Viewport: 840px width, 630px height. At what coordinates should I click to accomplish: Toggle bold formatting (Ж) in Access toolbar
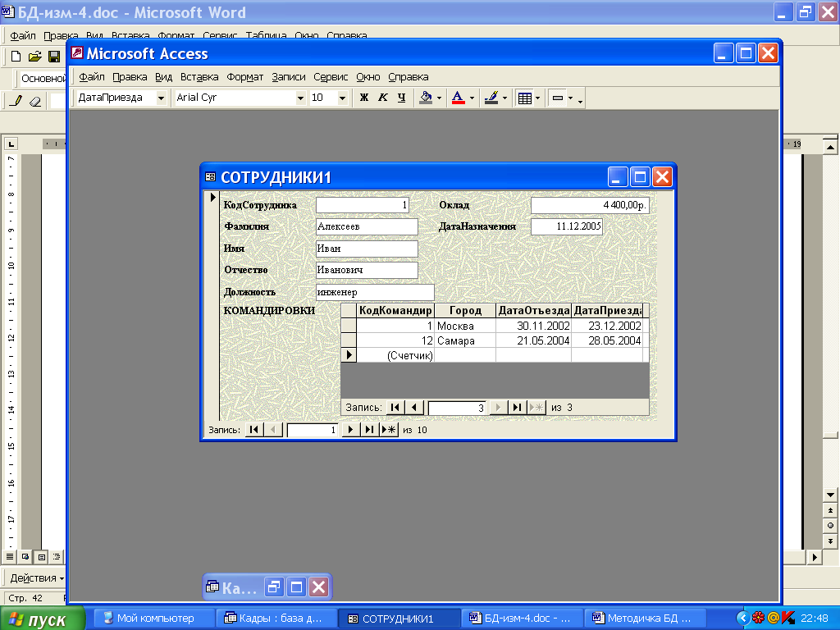[364, 98]
